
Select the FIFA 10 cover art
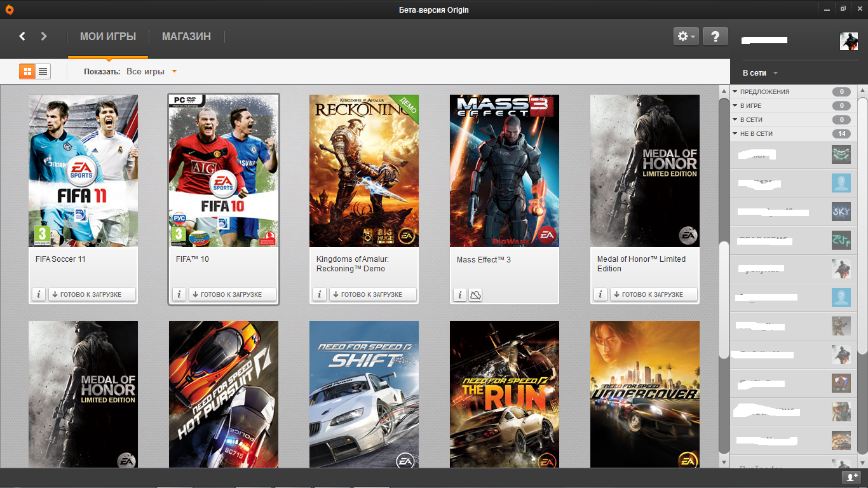click(224, 171)
